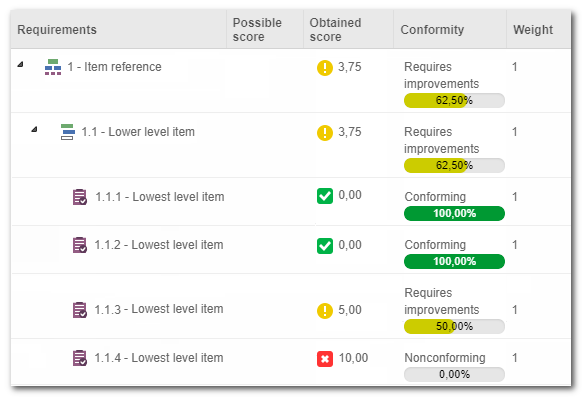Click the clipboard icon next to 1.1.3
582x397 pixels.
[x=80, y=310]
